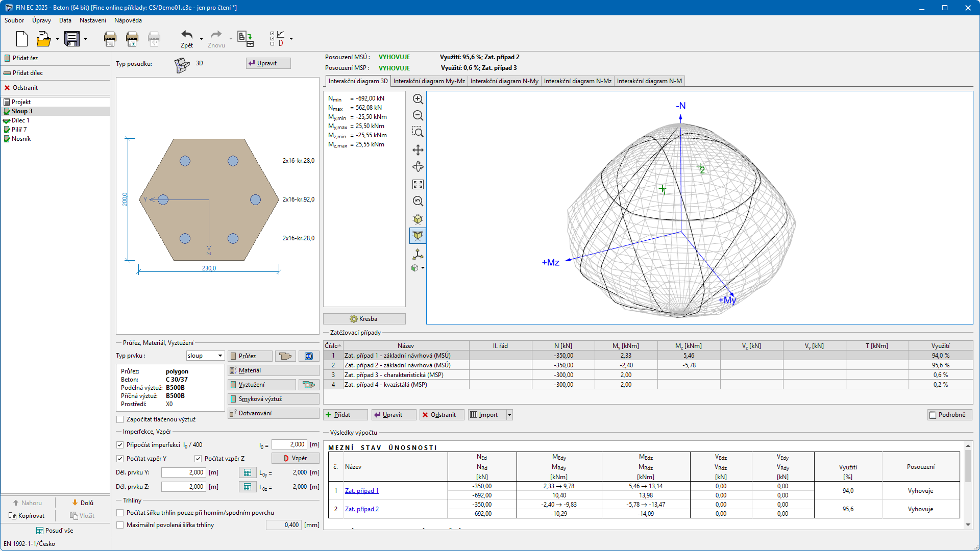
Task: Open the open-file dropdown arrow
Action: pos(57,39)
